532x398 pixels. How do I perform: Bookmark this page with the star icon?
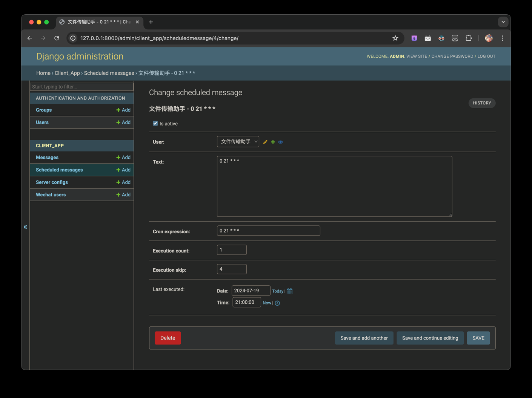pyautogui.click(x=395, y=38)
